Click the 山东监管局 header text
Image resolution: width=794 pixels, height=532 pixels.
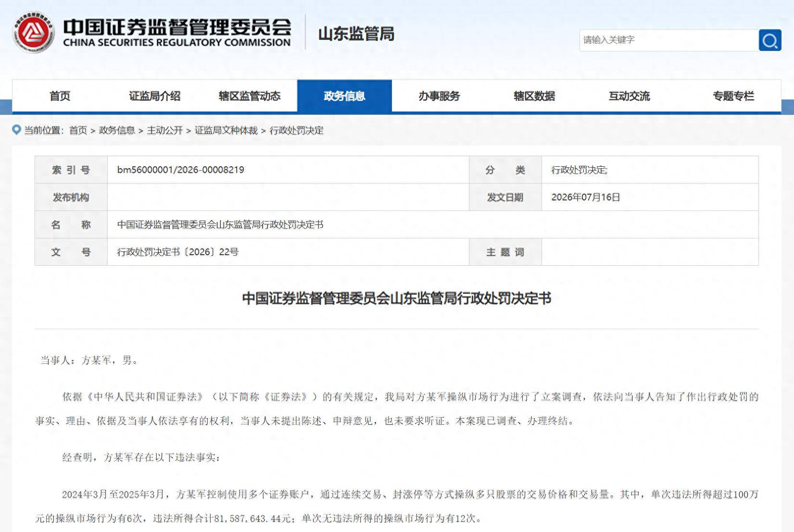tap(356, 34)
